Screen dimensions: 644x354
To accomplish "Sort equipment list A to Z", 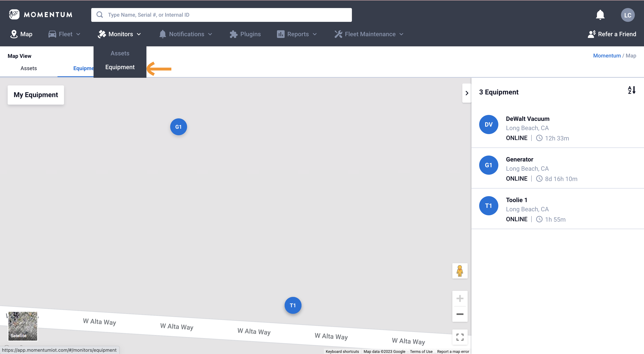I will tap(632, 90).
